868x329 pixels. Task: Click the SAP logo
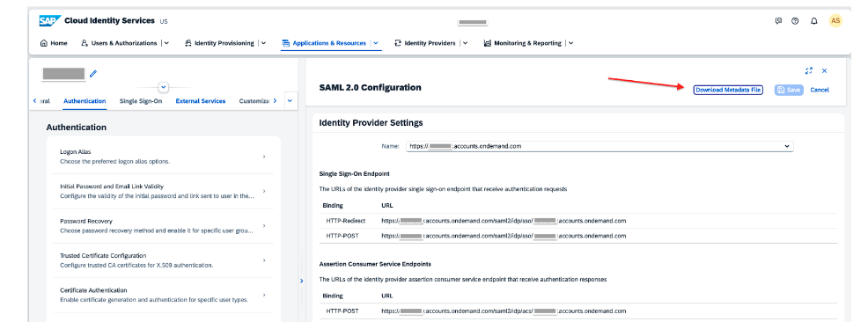point(49,20)
